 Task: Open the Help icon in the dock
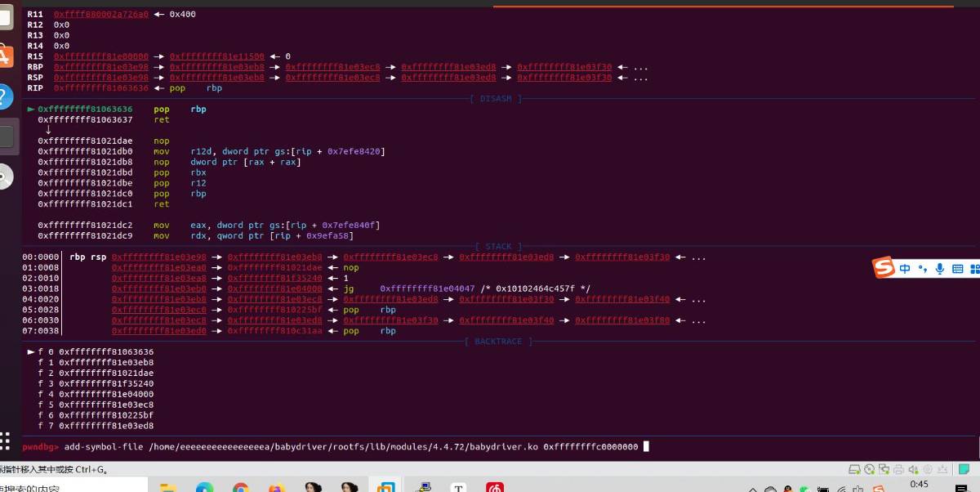point(5,93)
